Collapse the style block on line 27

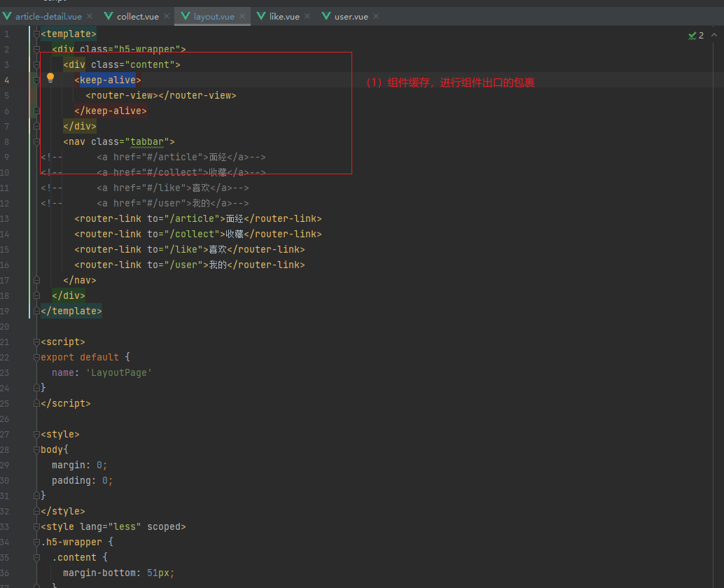click(x=36, y=434)
